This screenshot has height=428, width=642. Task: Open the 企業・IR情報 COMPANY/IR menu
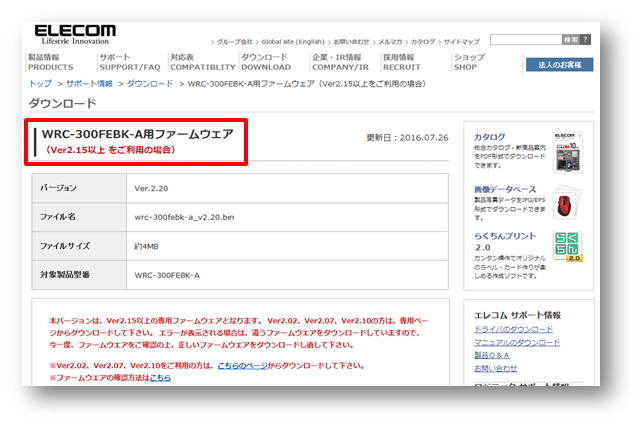tap(340, 62)
